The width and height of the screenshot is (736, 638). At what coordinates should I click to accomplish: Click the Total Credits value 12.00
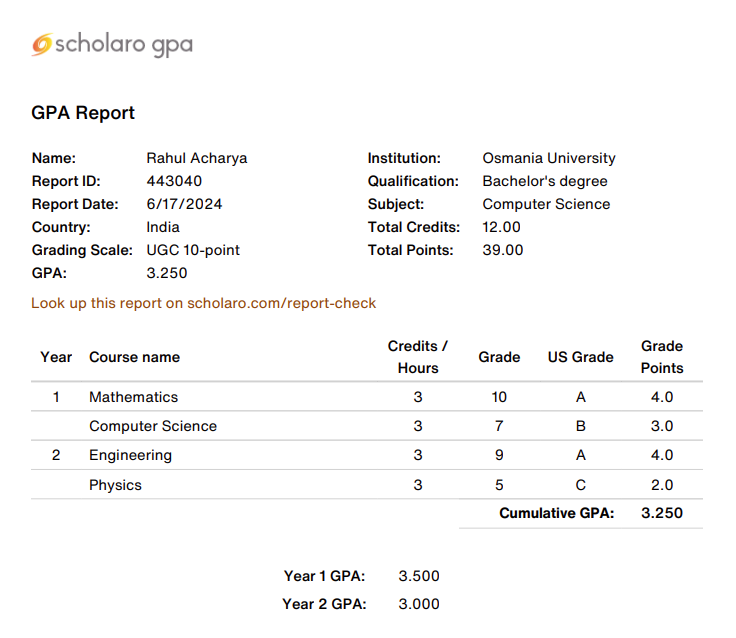501,227
